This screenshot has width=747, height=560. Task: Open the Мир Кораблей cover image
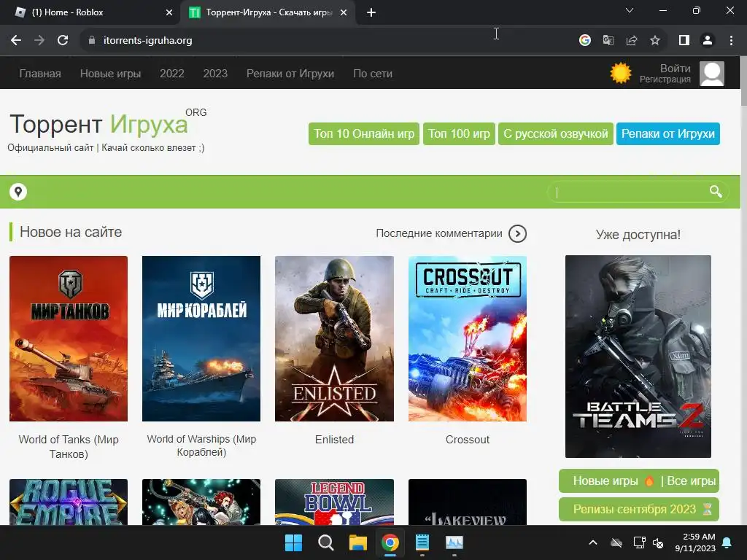click(x=201, y=338)
